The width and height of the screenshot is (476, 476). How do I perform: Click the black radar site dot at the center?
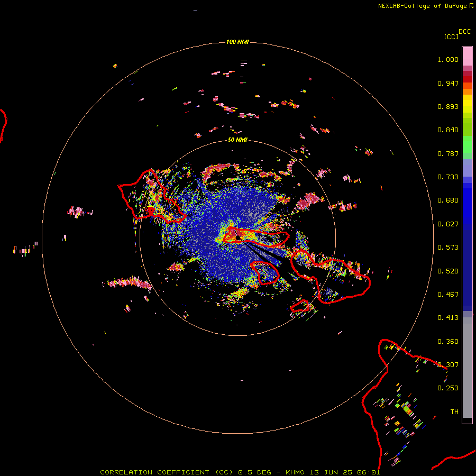[x=239, y=237]
